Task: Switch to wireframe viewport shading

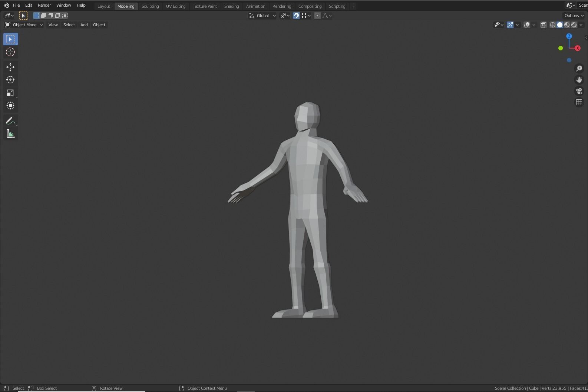Action: point(553,25)
